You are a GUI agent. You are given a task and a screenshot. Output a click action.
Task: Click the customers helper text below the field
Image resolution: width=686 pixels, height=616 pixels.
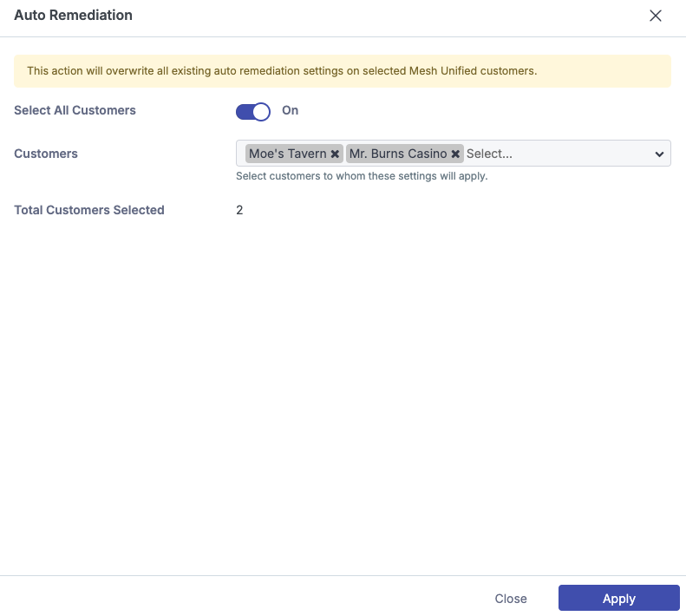click(x=362, y=176)
